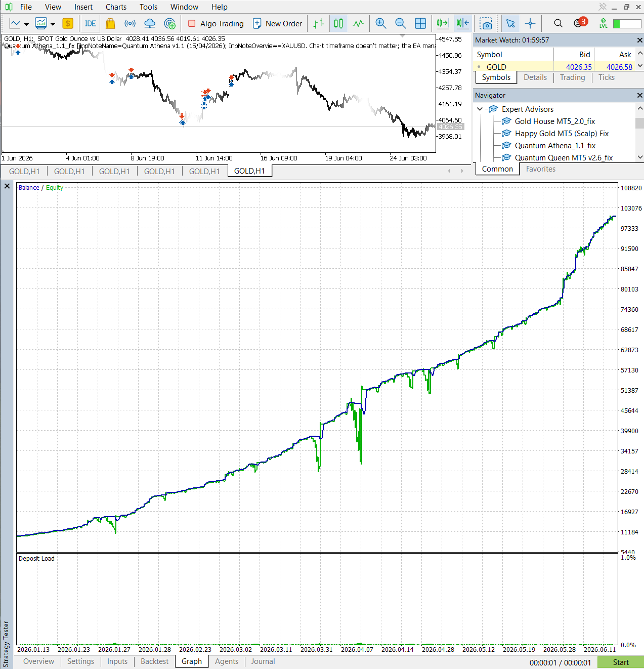Viewport: 644px width, 669px height.
Task: Collapse the Expert Advisors tree node
Action: click(480, 109)
